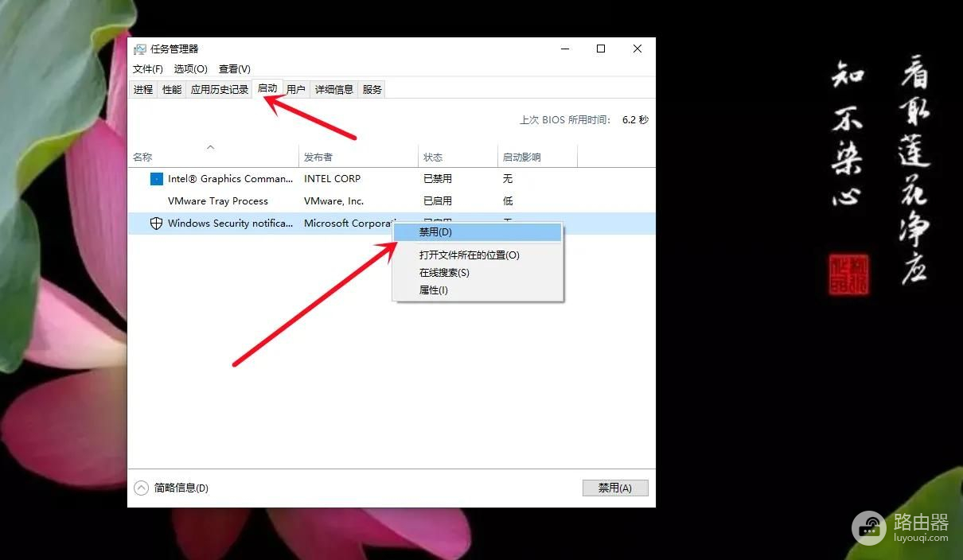Sort by the 启动影响 column header

tap(538, 157)
